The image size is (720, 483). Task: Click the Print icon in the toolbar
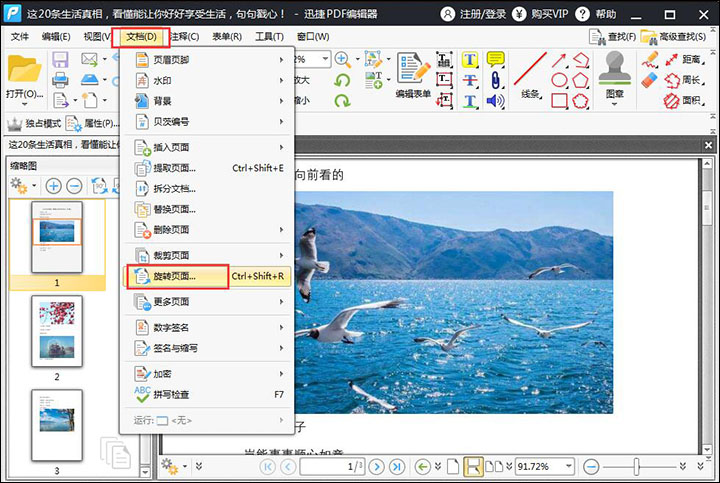pos(60,80)
